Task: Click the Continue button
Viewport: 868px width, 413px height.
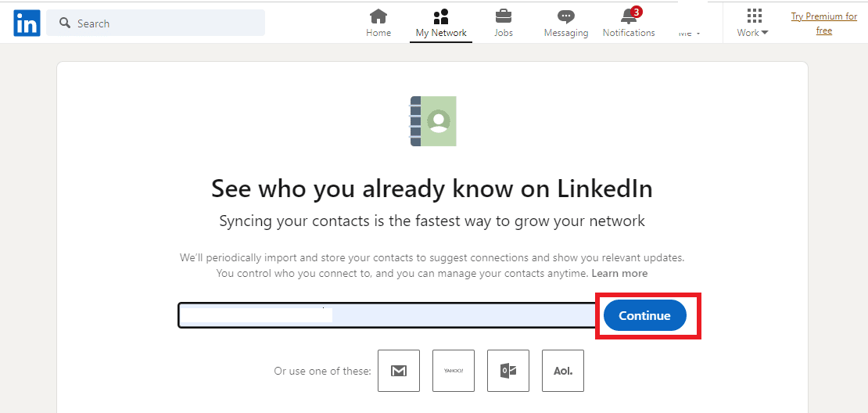Action: (x=644, y=315)
